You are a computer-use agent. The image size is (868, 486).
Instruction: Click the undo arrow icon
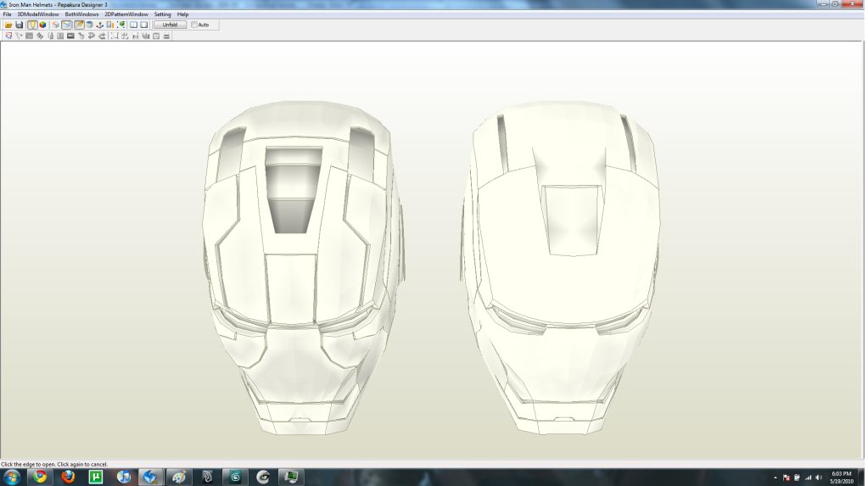pos(92,36)
